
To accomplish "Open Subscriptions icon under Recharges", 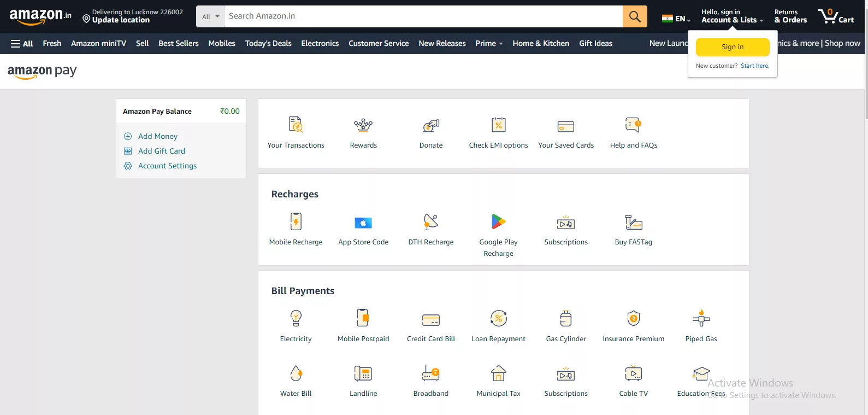I will [x=566, y=223].
